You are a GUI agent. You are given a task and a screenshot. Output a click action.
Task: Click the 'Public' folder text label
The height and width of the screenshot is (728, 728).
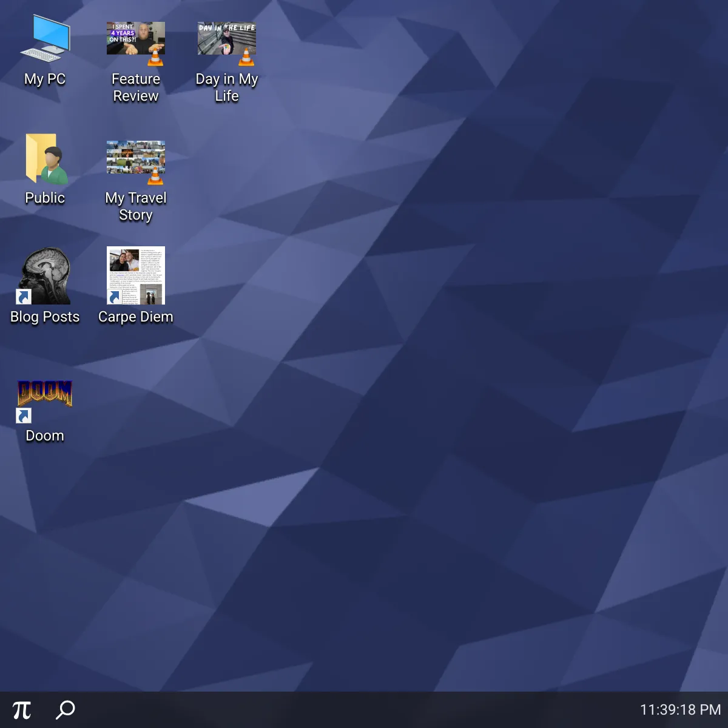45,198
